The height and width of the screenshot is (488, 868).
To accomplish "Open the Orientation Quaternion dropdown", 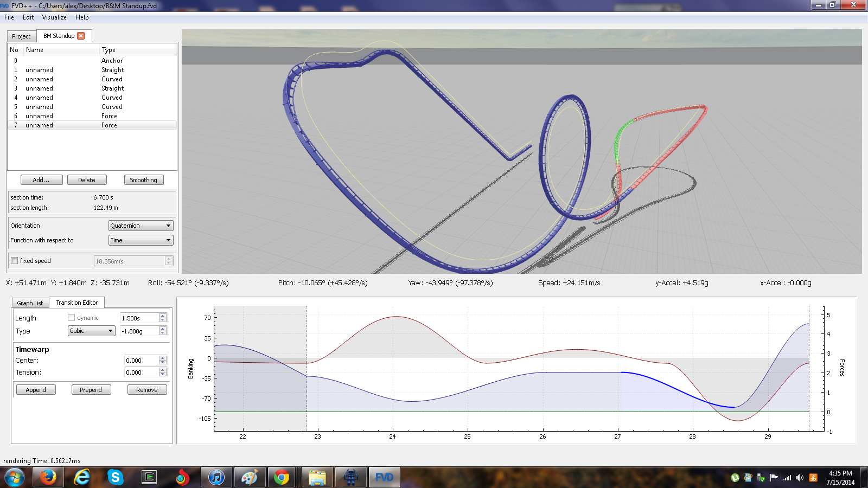I will coord(141,226).
